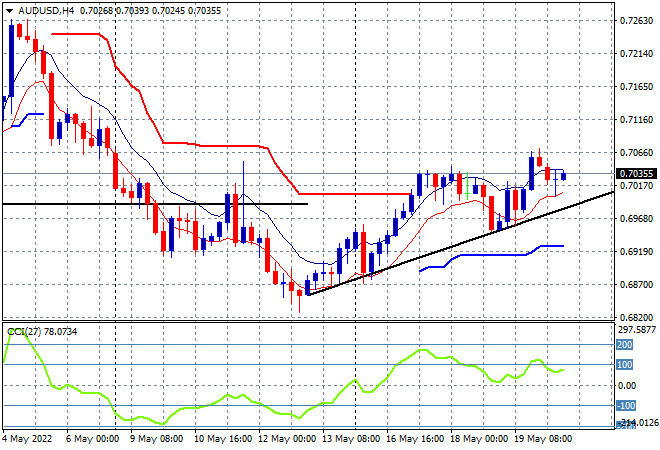Image resolution: width=660 pixels, height=450 pixels.
Task: Select the current price tag 0.70355
Action: 636,173
